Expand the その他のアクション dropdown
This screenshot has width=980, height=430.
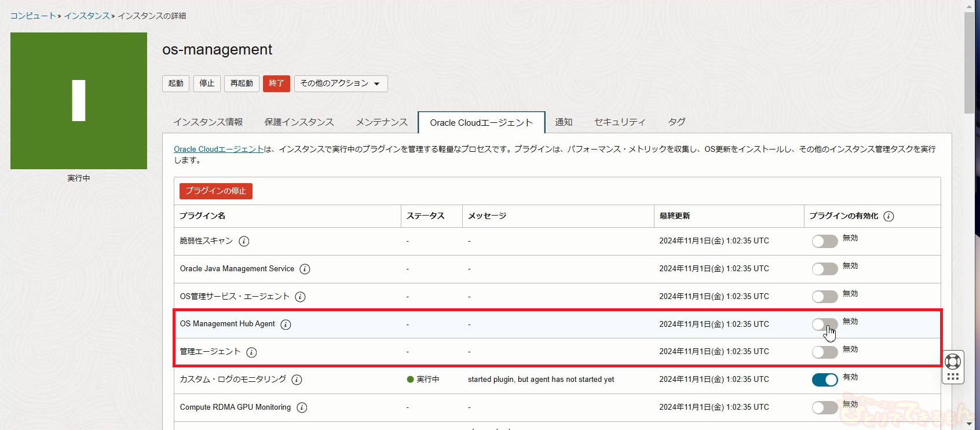[341, 83]
